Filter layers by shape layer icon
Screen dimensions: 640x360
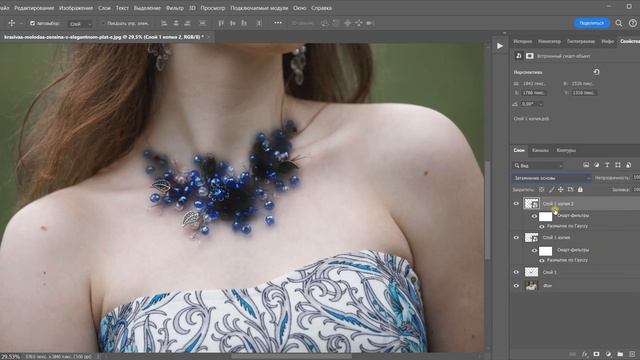(x=618, y=165)
